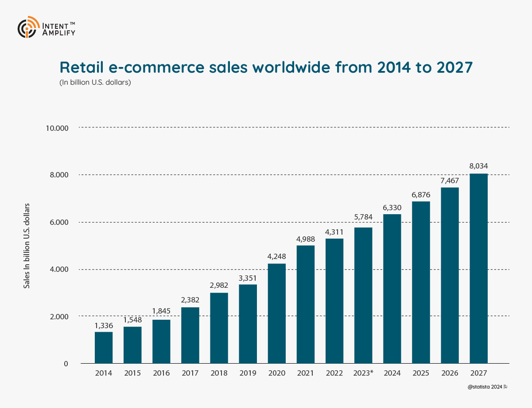Click the tallest 2027 bar

click(x=479, y=268)
